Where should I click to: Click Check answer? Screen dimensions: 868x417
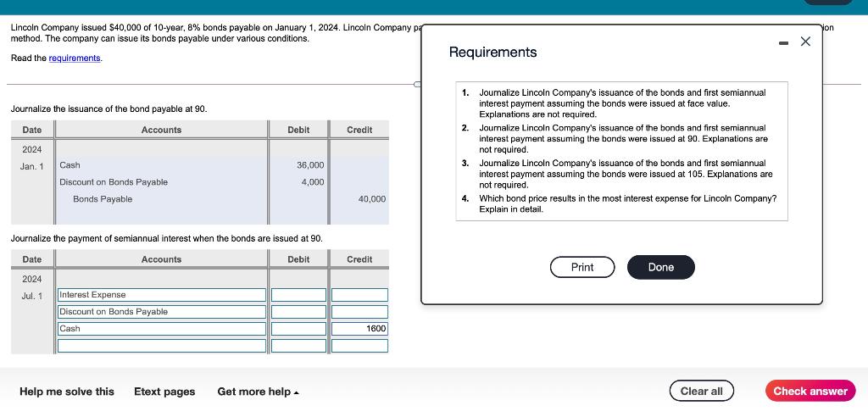pyautogui.click(x=810, y=391)
